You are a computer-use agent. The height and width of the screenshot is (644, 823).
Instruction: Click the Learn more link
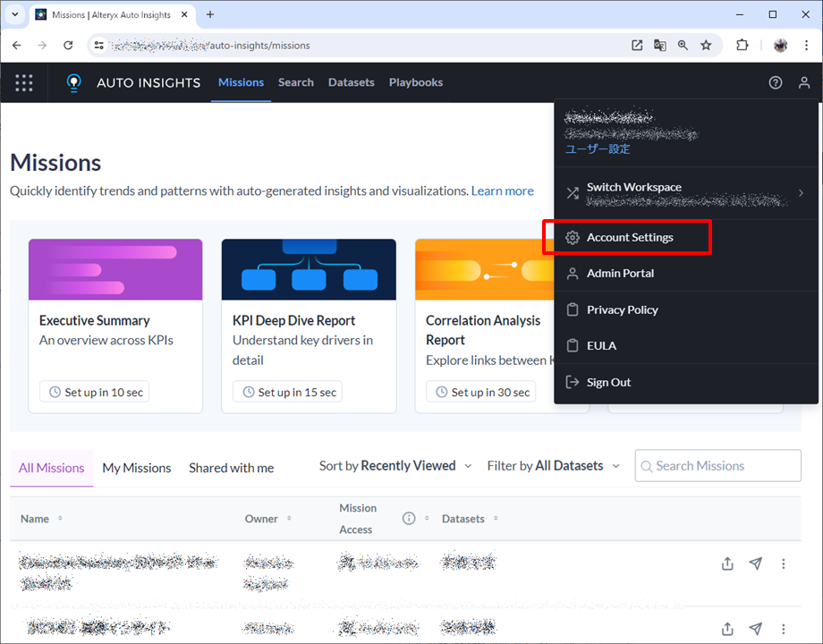tap(502, 191)
